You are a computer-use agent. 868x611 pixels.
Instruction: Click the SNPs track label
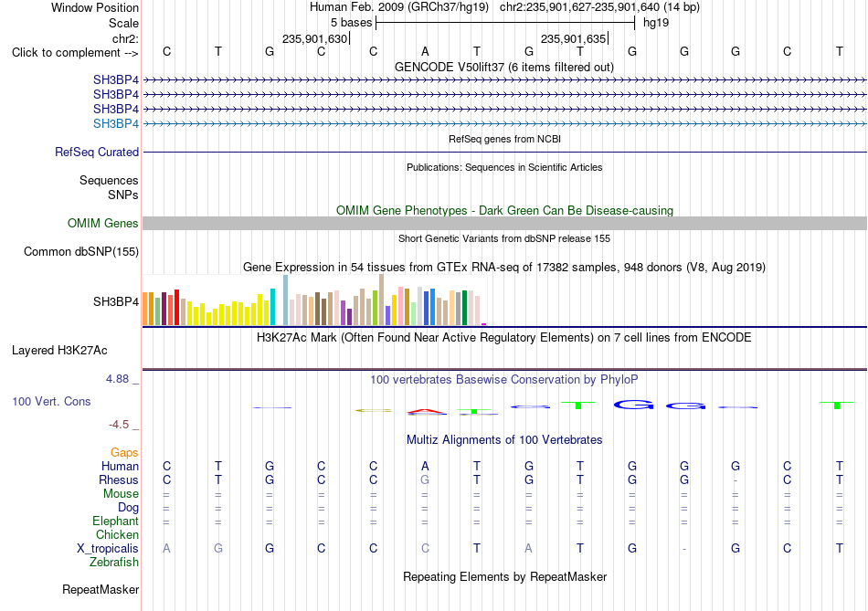point(123,195)
